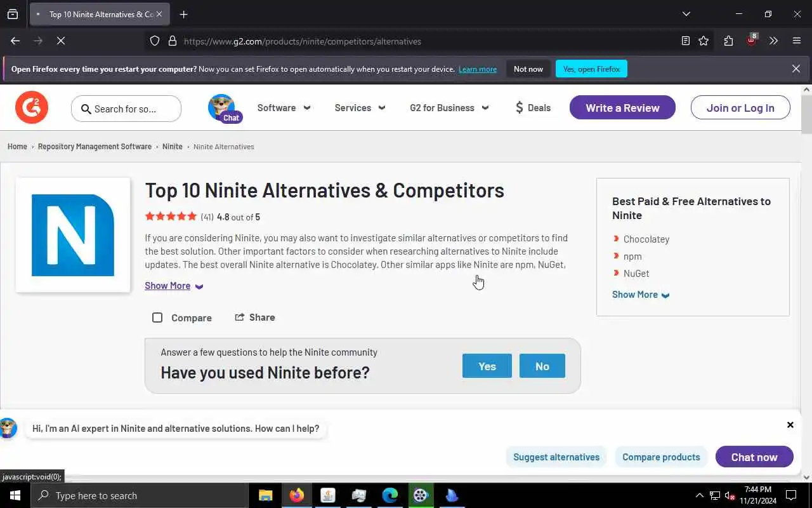This screenshot has width=812, height=508.
Task: Click the Not now button
Action: pyautogui.click(x=528, y=69)
